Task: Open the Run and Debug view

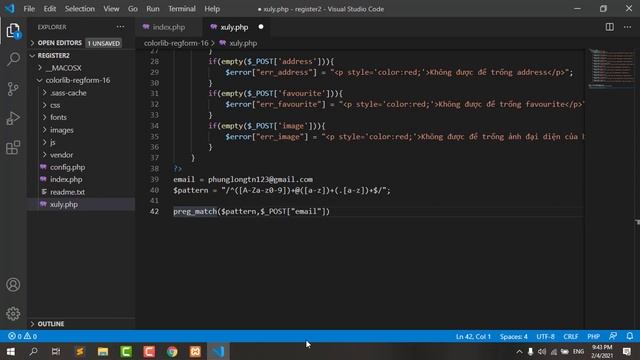Action: 13,118
